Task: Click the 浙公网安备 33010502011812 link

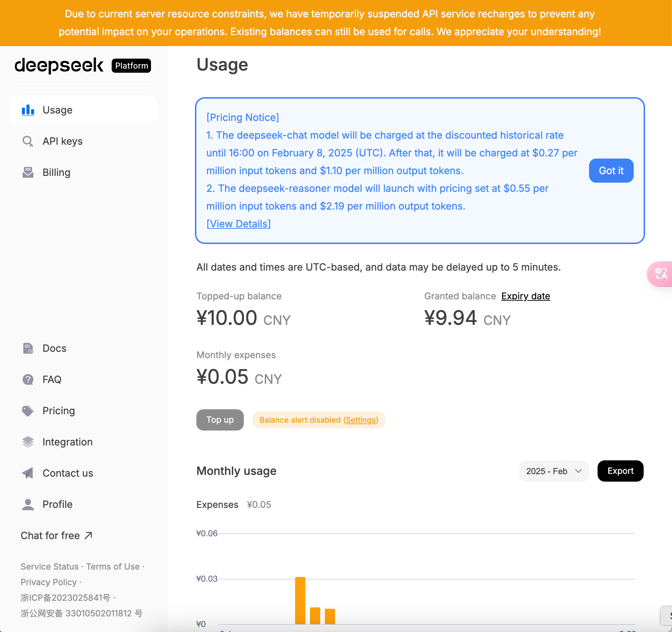Action: click(x=82, y=613)
